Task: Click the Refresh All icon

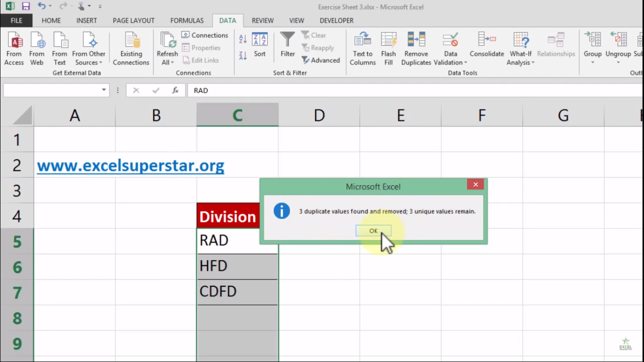Action: (167, 41)
